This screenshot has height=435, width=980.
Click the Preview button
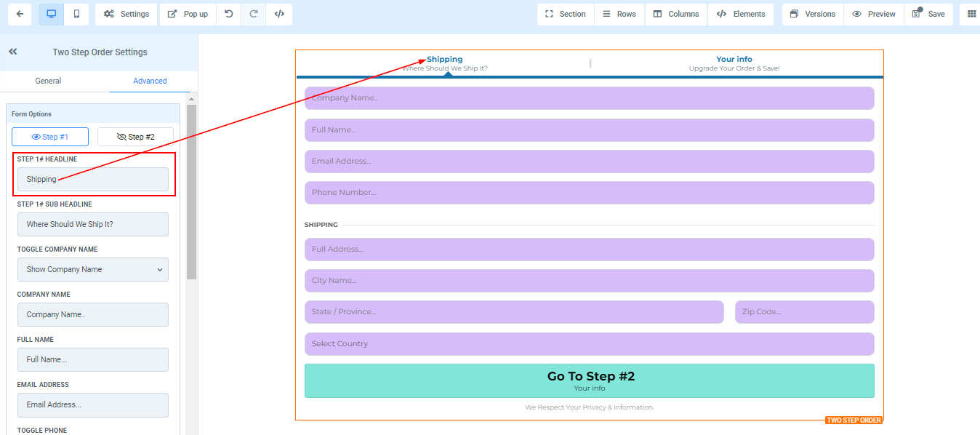[x=873, y=14]
